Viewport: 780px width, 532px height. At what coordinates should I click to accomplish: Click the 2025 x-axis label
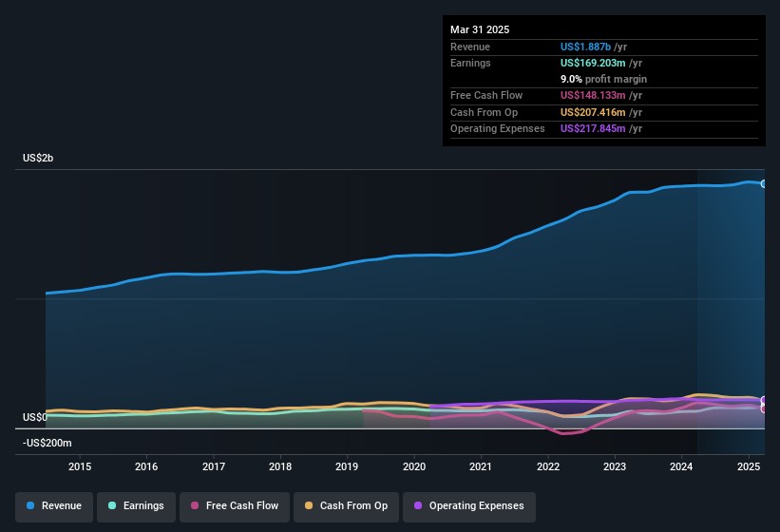[748, 466]
